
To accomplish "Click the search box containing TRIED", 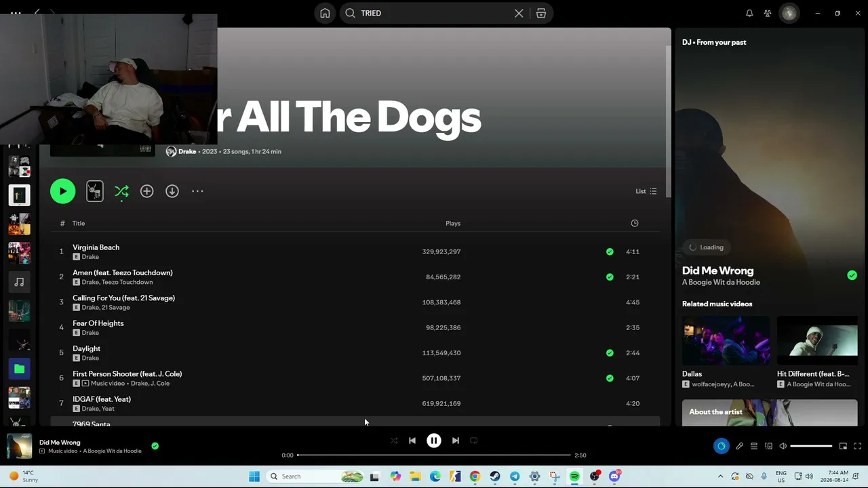I will click(434, 13).
